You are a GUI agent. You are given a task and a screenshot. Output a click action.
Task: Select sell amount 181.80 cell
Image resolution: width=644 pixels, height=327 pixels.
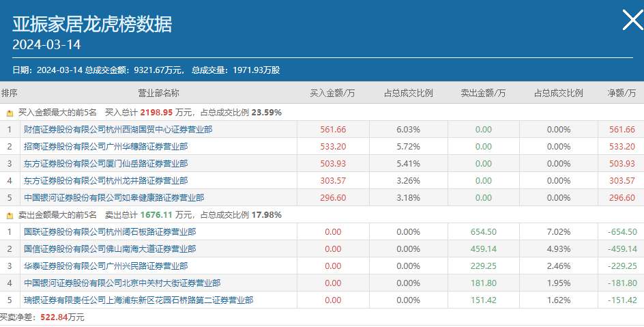(x=484, y=283)
